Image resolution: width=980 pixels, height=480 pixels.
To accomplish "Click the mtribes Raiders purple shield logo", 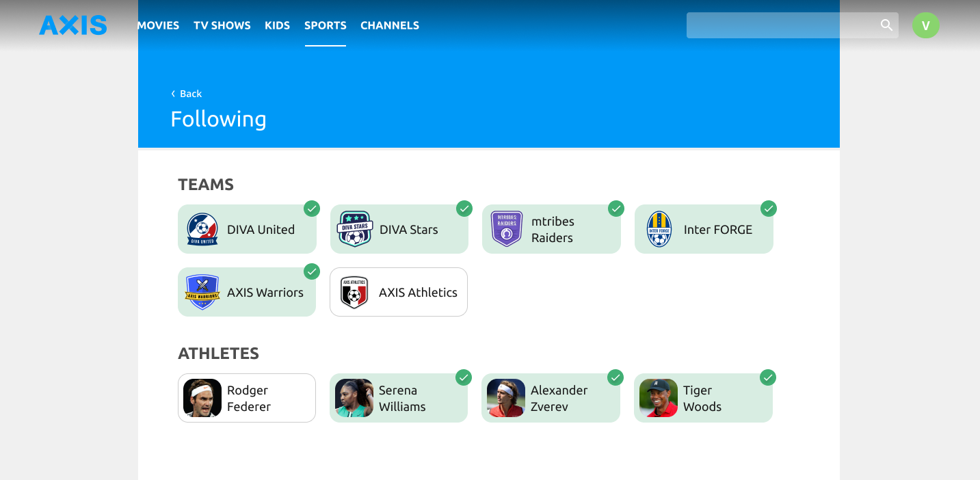I will pos(507,229).
